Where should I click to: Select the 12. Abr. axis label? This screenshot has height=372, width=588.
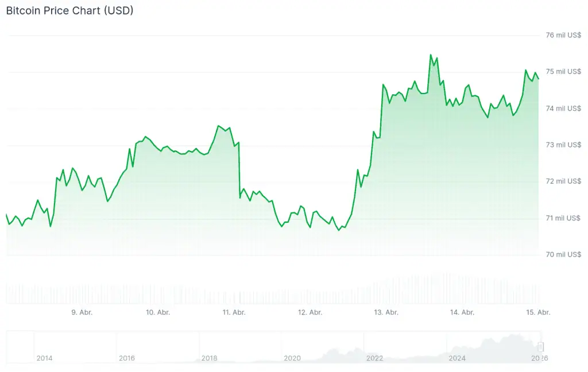click(x=310, y=312)
